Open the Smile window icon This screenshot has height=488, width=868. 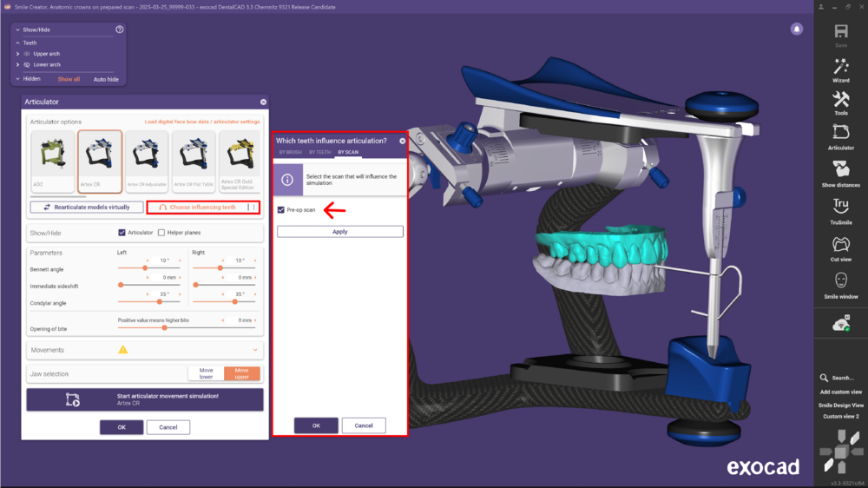click(840, 282)
